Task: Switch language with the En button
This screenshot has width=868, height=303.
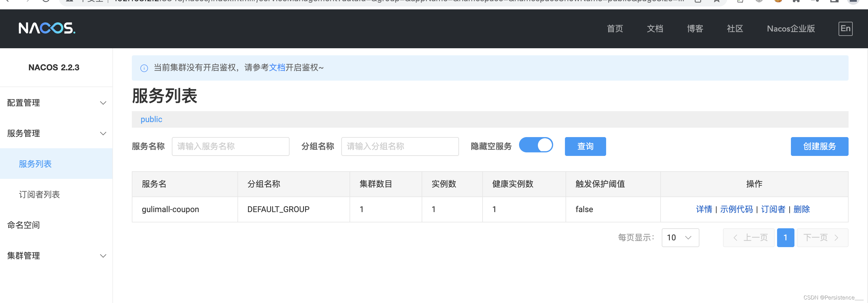Action: (x=845, y=29)
